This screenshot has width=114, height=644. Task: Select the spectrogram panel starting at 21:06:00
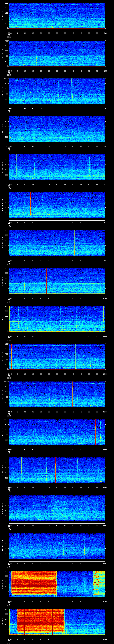[x=57, y=167]
